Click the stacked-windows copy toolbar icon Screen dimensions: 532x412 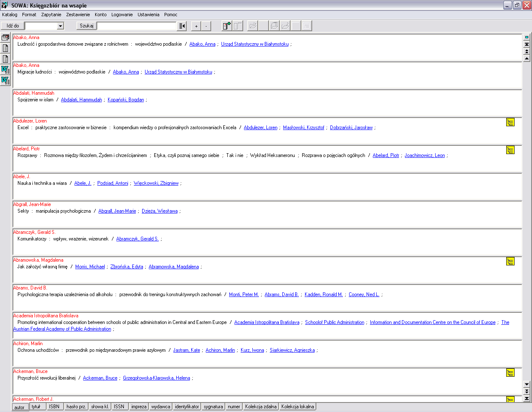click(x=274, y=26)
